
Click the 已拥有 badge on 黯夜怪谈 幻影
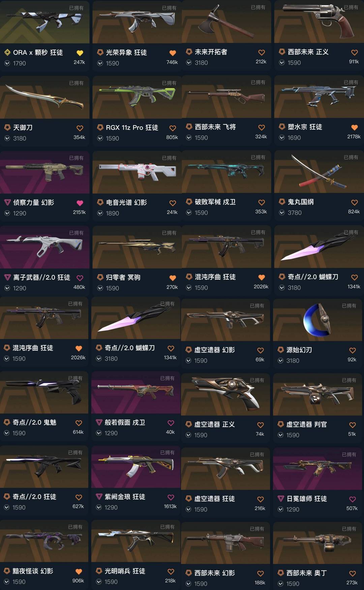pos(75,527)
